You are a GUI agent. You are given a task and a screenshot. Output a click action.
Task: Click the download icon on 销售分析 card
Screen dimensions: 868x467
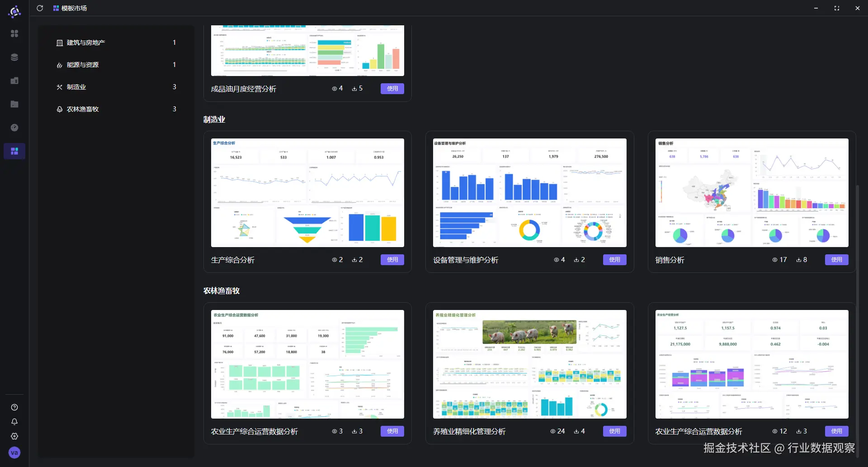pos(799,260)
